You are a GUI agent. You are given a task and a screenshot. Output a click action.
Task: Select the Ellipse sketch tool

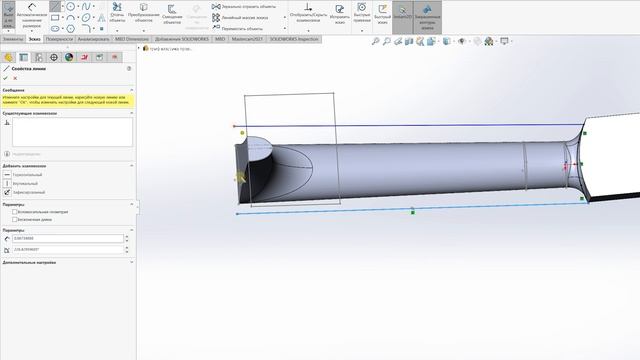[86, 18]
